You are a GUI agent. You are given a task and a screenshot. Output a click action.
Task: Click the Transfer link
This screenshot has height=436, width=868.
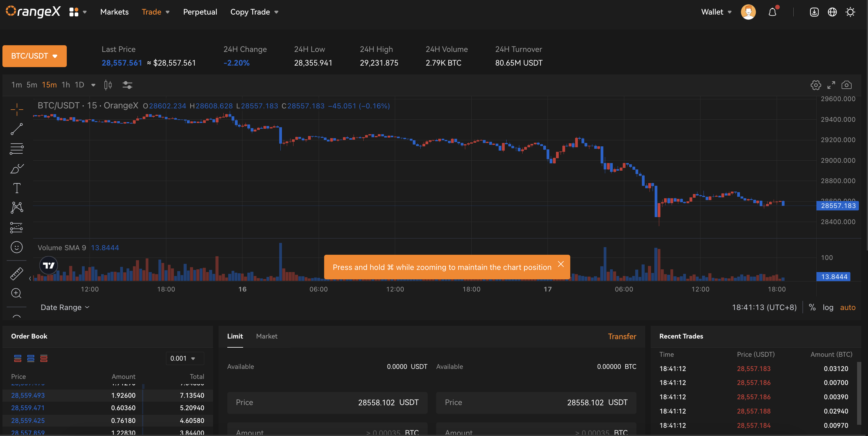click(x=622, y=336)
